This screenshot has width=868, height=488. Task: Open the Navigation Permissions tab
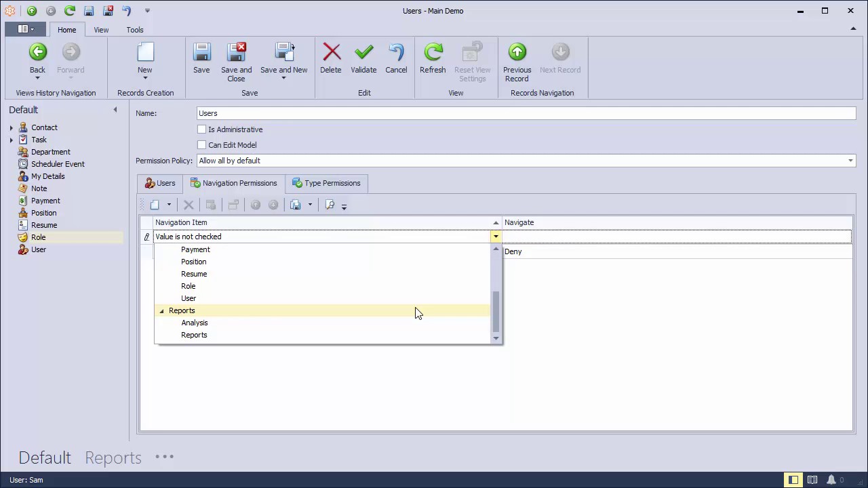pyautogui.click(x=233, y=183)
